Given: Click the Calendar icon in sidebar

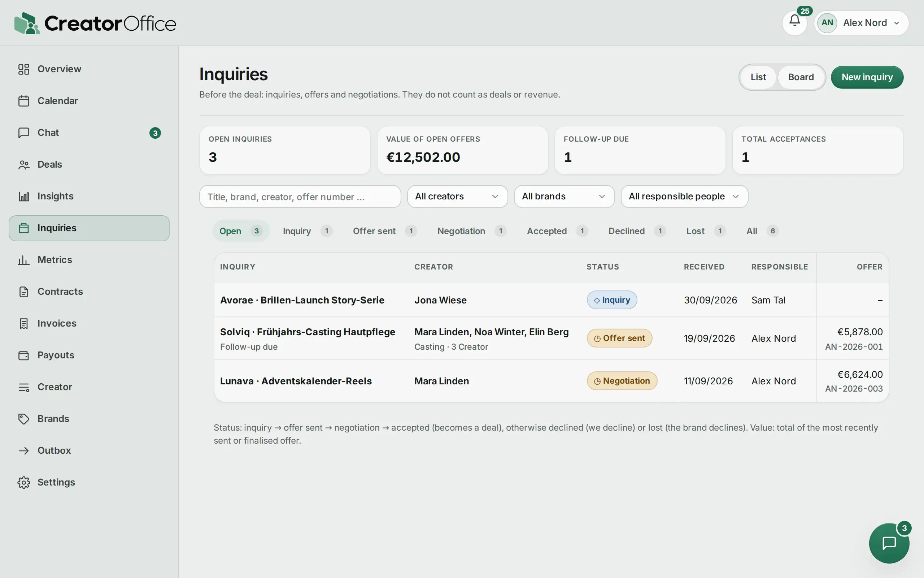Looking at the screenshot, I should 24,101.
